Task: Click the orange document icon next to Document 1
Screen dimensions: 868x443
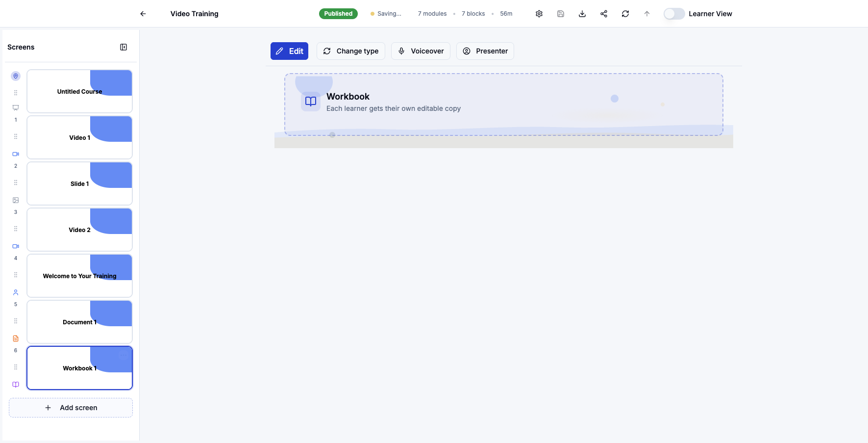Action: pos(15,338)
